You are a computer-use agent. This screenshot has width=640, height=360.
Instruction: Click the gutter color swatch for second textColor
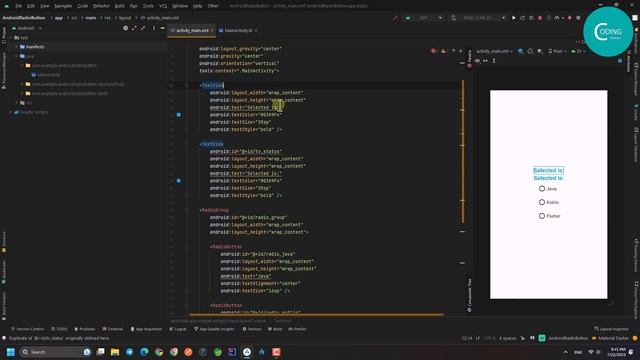click(179, 181)
